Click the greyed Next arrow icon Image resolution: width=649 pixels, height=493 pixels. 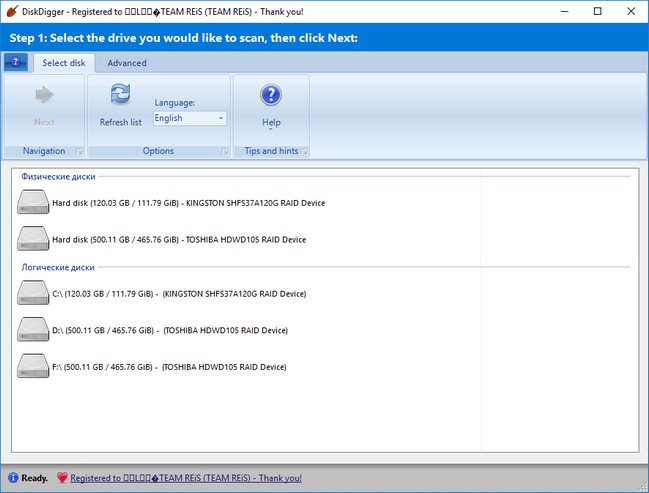[x=44, y=96]
